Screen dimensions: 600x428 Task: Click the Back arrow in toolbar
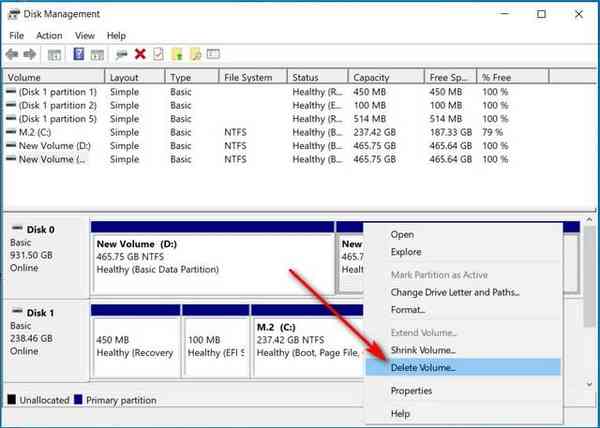13,54
